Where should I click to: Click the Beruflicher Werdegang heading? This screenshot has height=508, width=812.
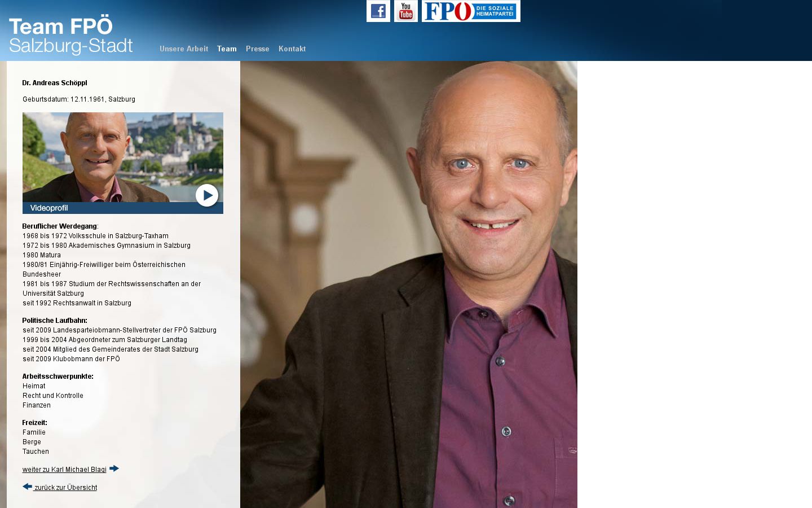coord(60,226)
